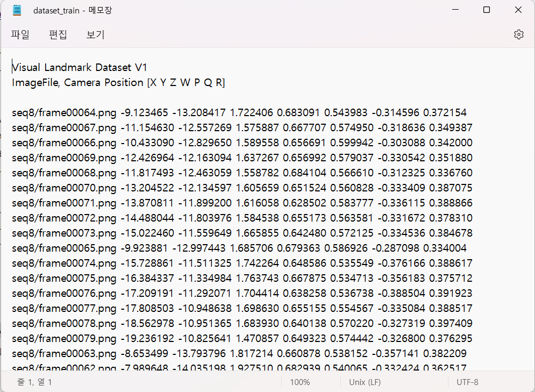This screenshot has height=392, width=535.
Task: Click on seq8/frame00065.png text
Action: point(64,248)
